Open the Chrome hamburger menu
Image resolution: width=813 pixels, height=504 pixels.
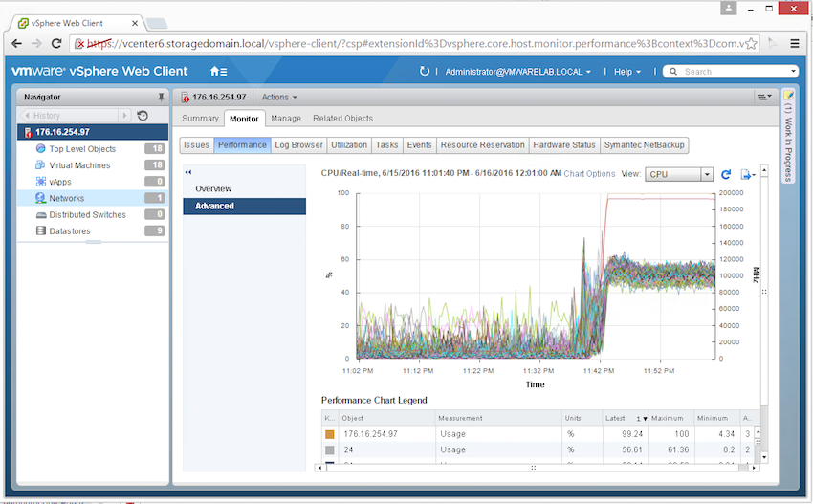click(x=794, y=44)
